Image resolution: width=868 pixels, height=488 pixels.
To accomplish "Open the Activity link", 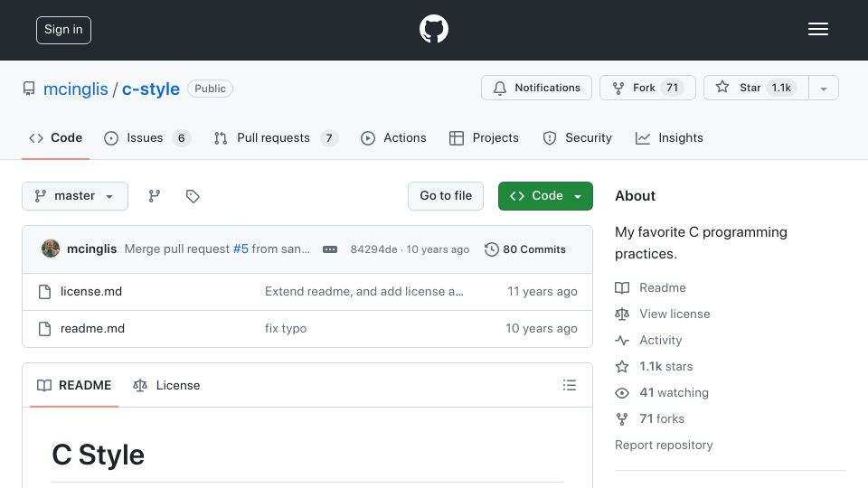I will [x=648, y=341].
